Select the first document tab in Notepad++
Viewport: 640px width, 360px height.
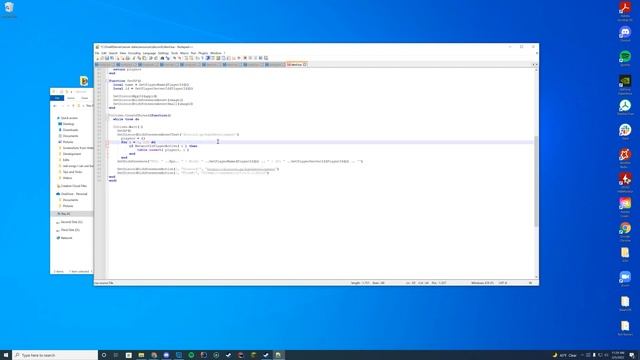[x=104, y=64]
